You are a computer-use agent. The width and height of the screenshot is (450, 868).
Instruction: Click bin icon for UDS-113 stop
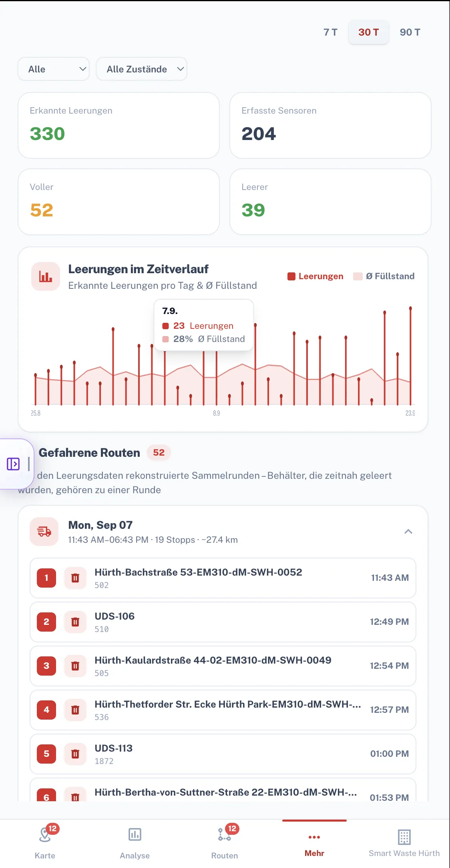[x=75, y=754]
